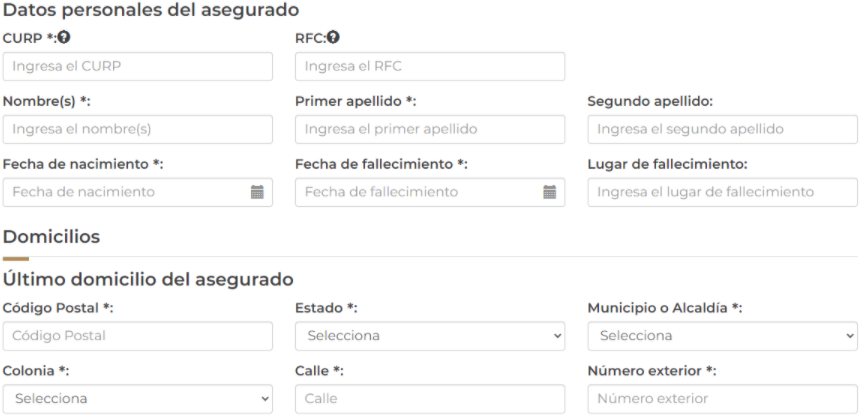Open the Fecha de nacimiento calendar icon
The image size is (868, 420).
tap(257, 192)
